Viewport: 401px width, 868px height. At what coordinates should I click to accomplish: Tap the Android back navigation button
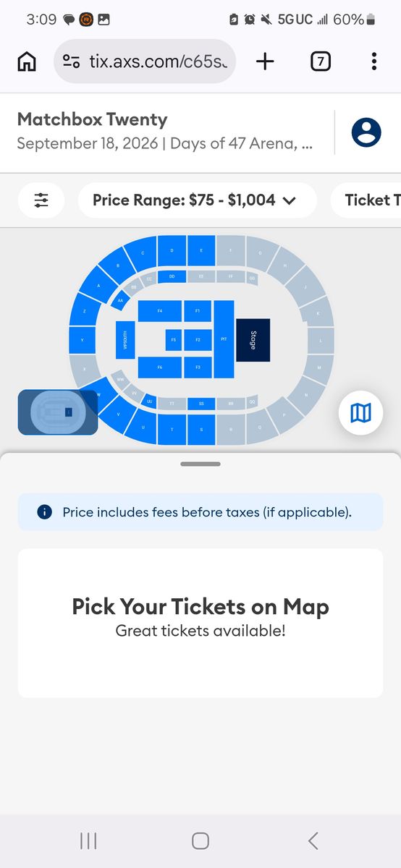[x=313, y=841]
